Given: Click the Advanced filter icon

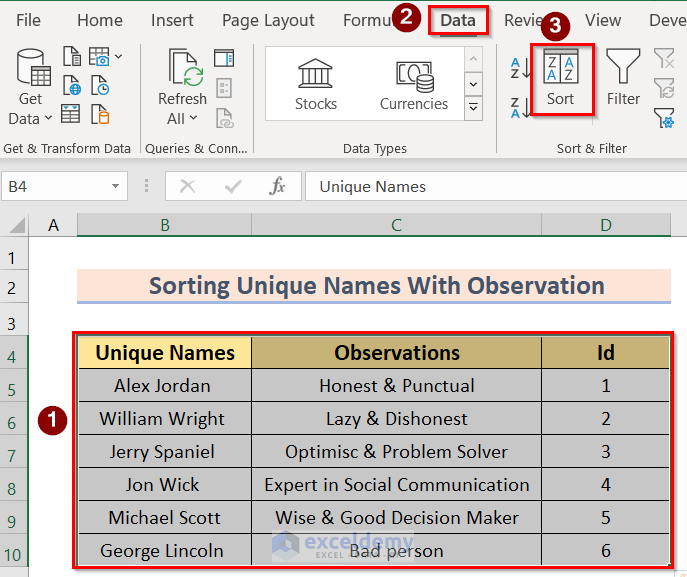Looking at the screenshot, I should tap(664, 118).
